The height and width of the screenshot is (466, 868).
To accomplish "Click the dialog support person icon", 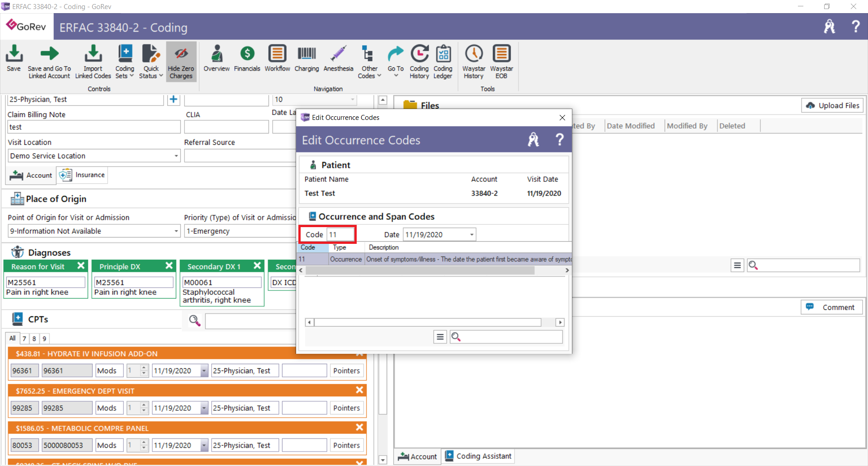I will 533,139.
